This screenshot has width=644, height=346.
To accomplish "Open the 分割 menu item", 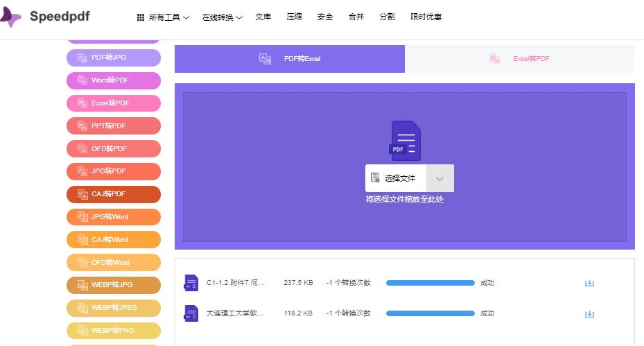I will click(387, 17).
